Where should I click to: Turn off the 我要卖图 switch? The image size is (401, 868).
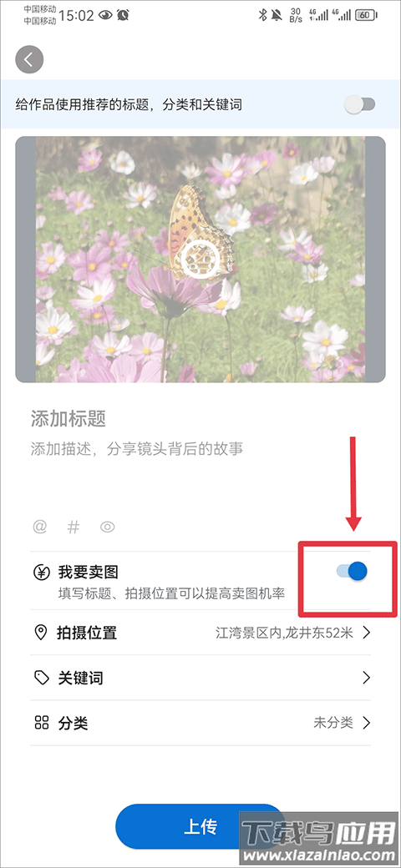[353, 571]
